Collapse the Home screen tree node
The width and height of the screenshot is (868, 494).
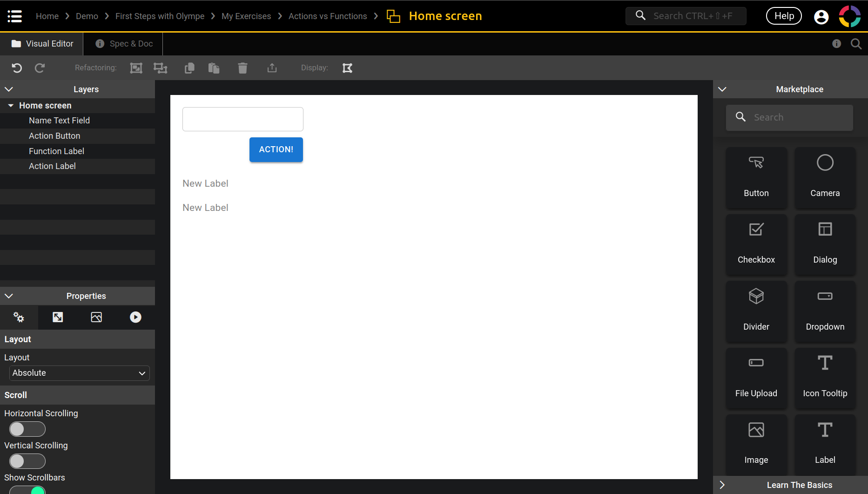(11, 106)
